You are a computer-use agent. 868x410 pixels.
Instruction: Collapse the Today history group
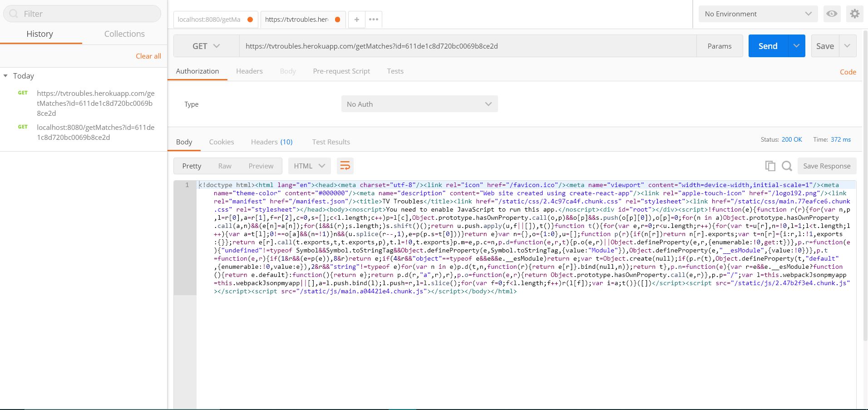(x=5, y=76)
